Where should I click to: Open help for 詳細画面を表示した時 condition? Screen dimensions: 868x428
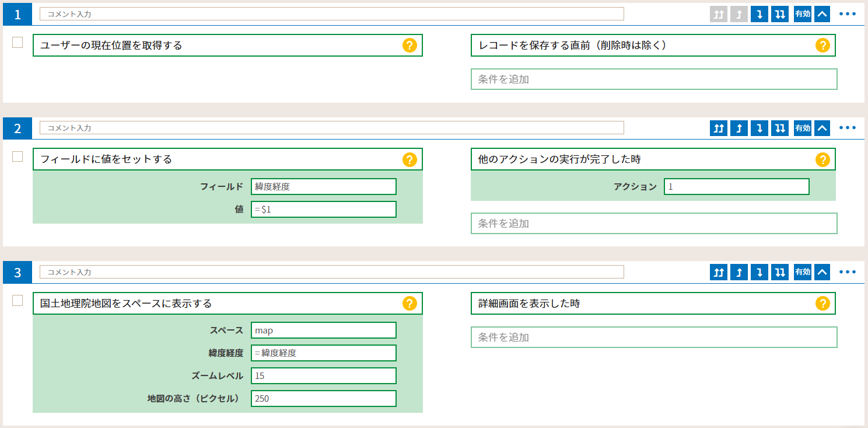tap(822, 304)
